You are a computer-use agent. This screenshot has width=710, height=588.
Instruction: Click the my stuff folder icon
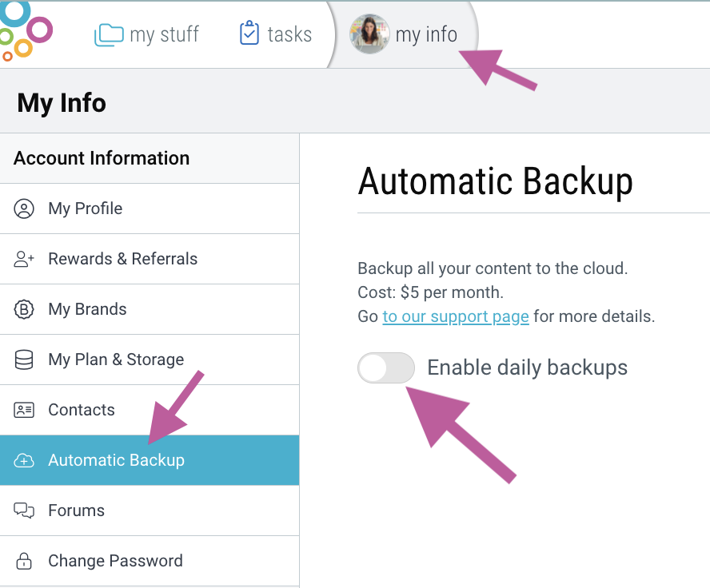[x=109, y=34]
